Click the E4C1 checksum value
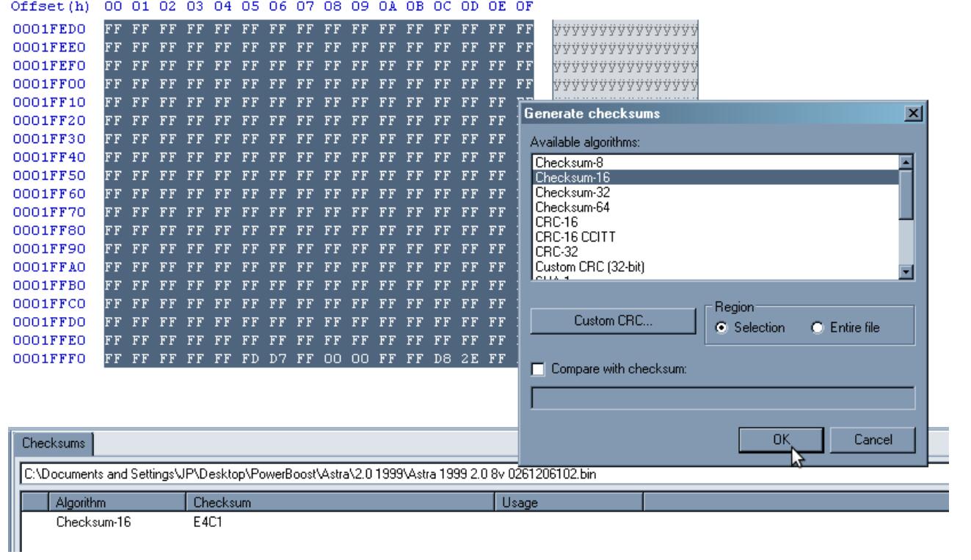This screenshot has height=560, width=971. point(208,524)
